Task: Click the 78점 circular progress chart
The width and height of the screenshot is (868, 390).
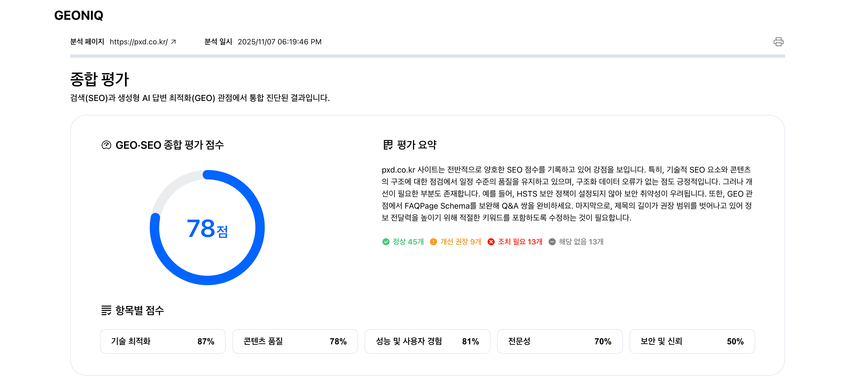Action: 208,228
